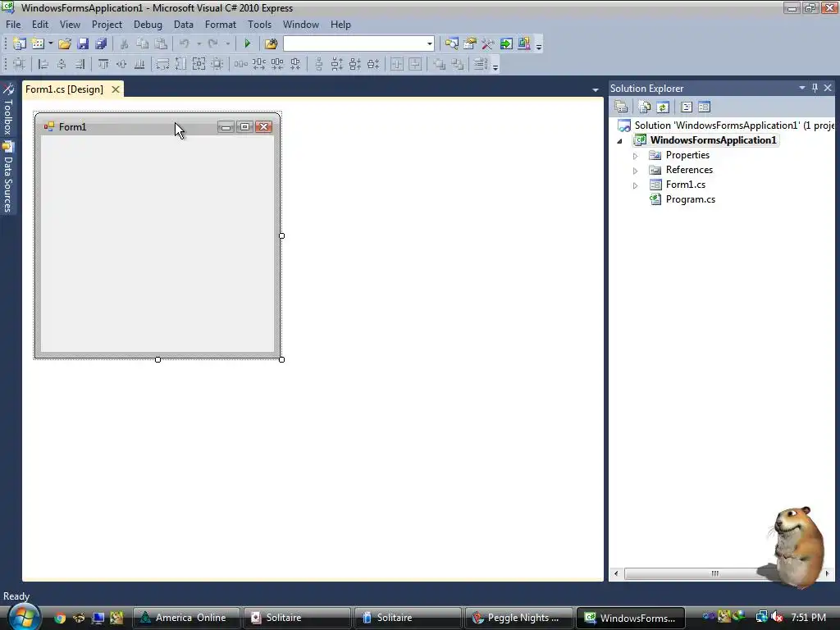The width and height of the screenshot is (840, 630).
Task: Click Make Vertical Spacing Equal icon
Action: pos(319,64)
